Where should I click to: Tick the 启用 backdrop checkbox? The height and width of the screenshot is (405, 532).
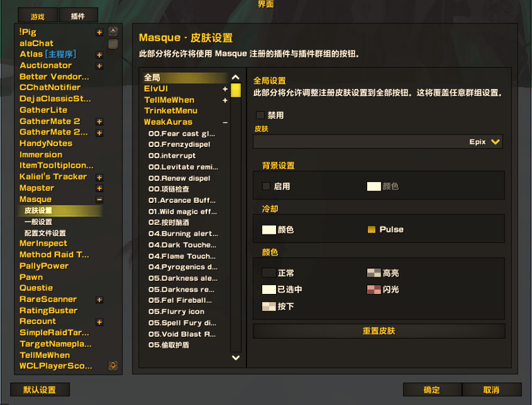[x=266, y=186]
